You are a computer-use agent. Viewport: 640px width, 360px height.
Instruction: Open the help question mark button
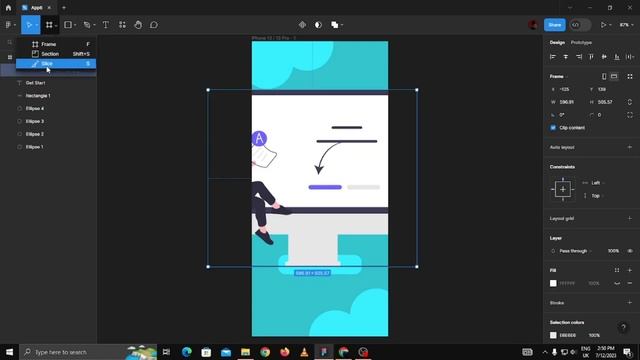623,327
